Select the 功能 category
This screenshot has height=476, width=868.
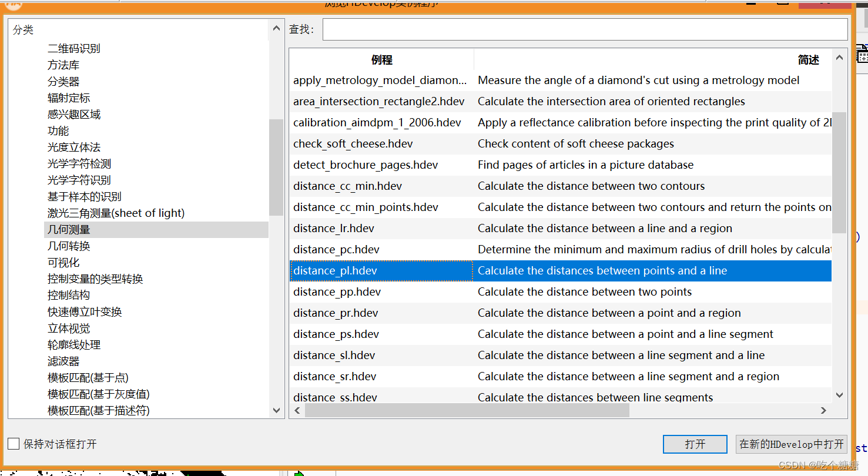click(58, 131)
